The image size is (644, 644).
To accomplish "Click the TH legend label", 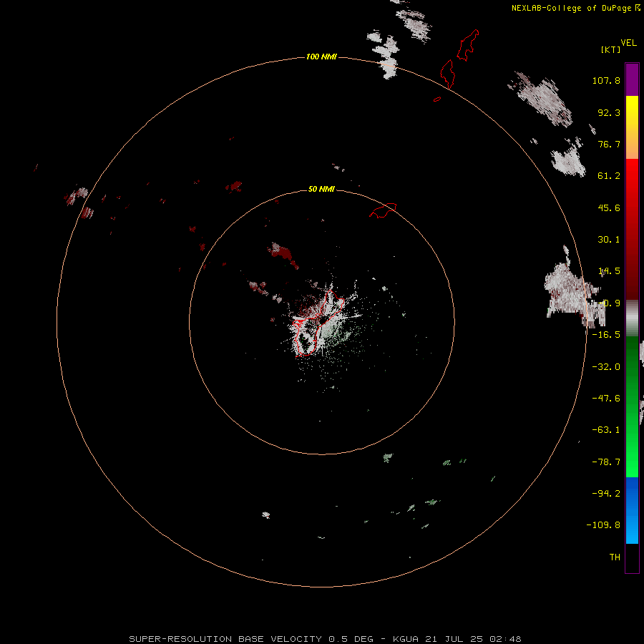I will point(615,557).
